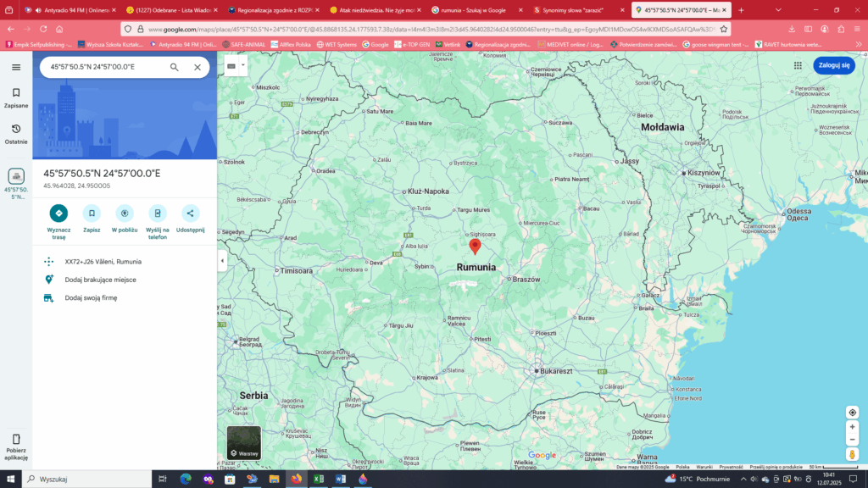Bookmark this page with the star
868x488 pixels.
click(723, 30)
